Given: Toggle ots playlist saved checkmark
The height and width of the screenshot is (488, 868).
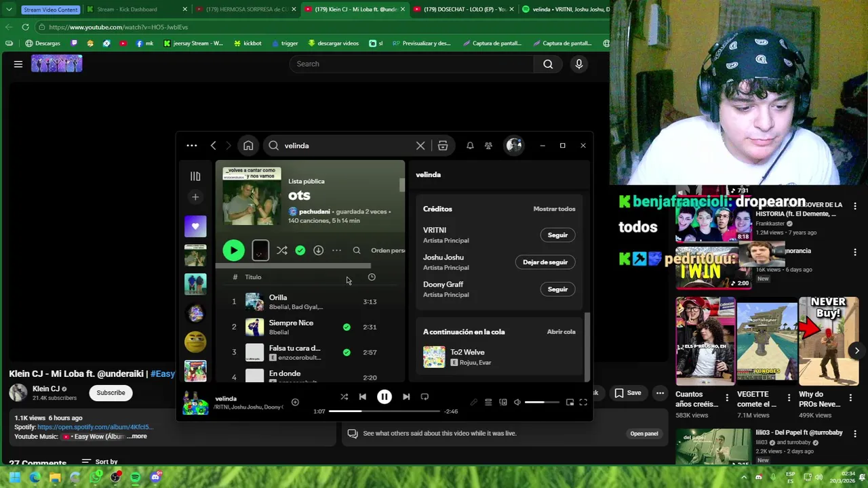Looking at the screenshot, I should (x=300, y=251).
